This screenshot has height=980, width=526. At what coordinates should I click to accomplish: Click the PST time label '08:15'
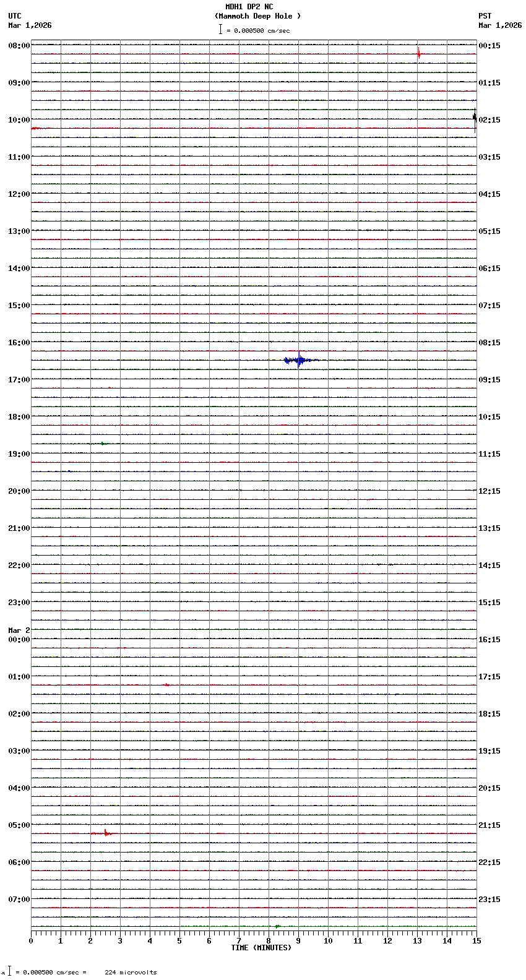(x=489, y=343)
